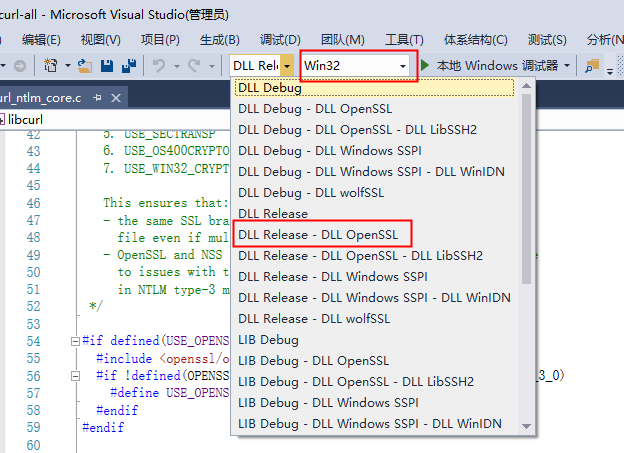The height and width of the screenshot is (453, 624).
Task: Click the libcurl project scope selector
Action: tap(115, 119)
